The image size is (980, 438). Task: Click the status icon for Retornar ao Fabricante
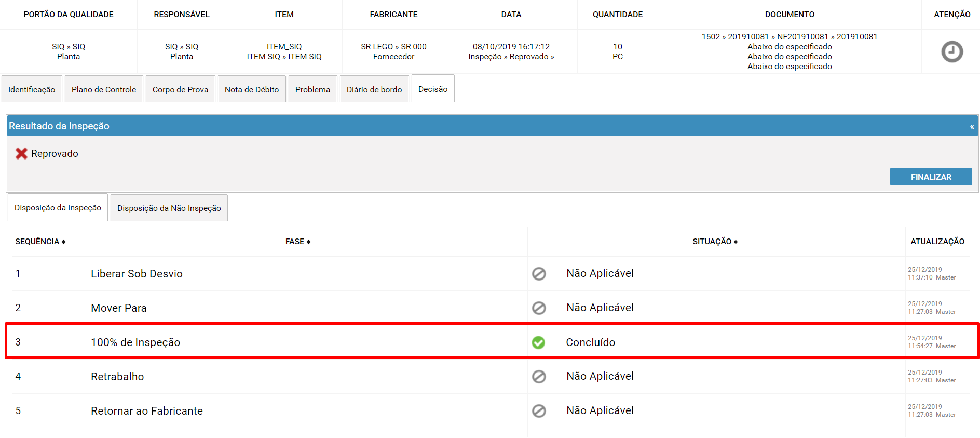pyautogui.click(x=539, y=411)
